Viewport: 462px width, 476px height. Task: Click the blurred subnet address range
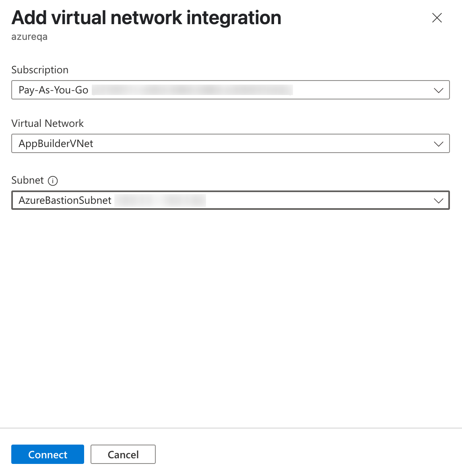point(160,201)
